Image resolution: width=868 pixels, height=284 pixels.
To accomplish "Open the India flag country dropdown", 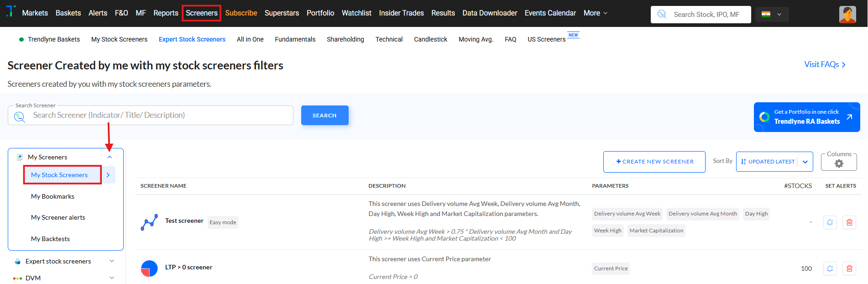I will pos(772,15).
